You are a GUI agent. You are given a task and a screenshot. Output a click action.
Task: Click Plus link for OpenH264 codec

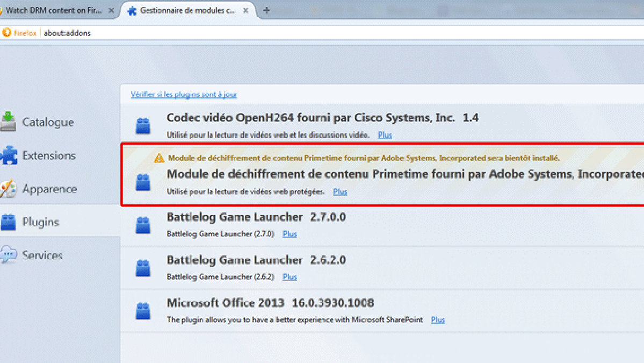(x=385, y=135)
